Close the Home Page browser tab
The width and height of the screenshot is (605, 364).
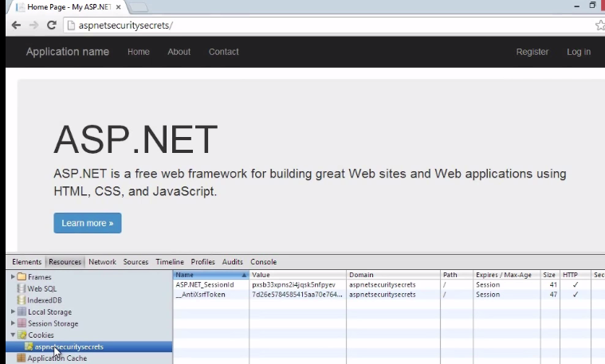119,7
